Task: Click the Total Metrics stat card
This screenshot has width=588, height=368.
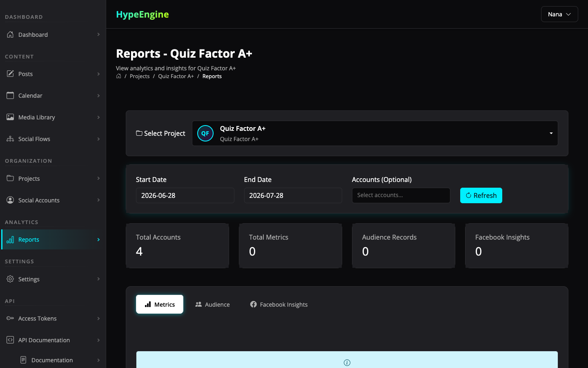Action: [x=290, y=246]
